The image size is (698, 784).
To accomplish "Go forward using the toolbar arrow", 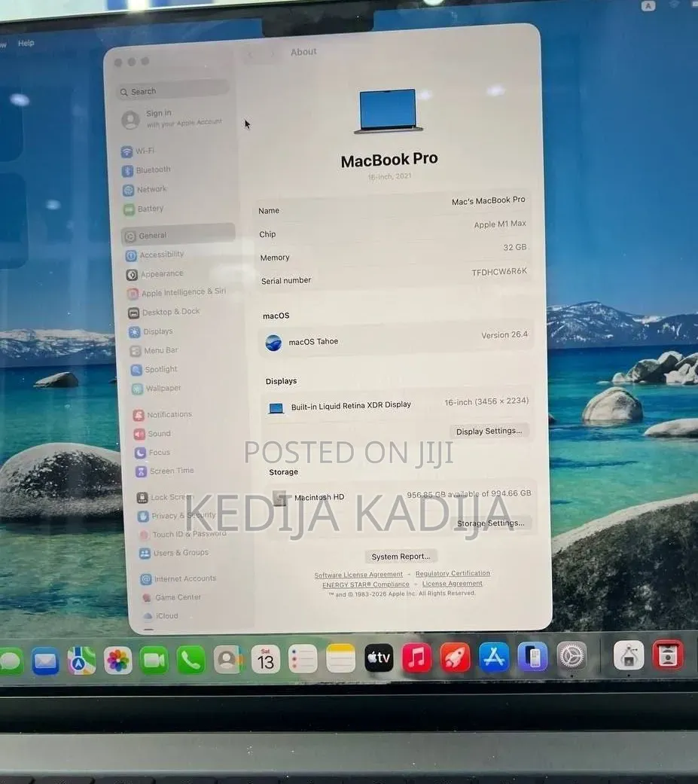I will (273, 53).
